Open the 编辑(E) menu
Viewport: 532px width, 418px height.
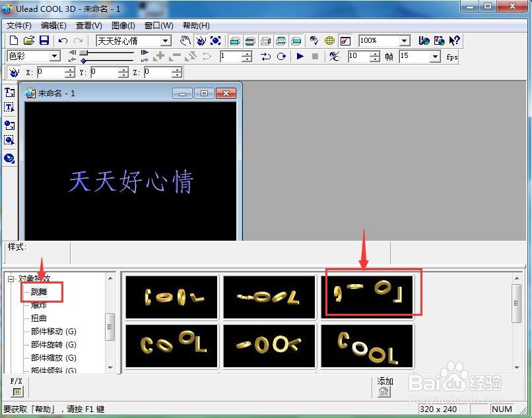[x=53, y=26]
